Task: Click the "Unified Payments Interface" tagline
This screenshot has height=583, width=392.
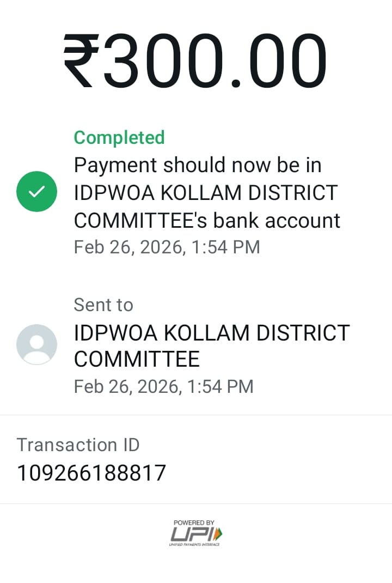Action: coord(194,545)
